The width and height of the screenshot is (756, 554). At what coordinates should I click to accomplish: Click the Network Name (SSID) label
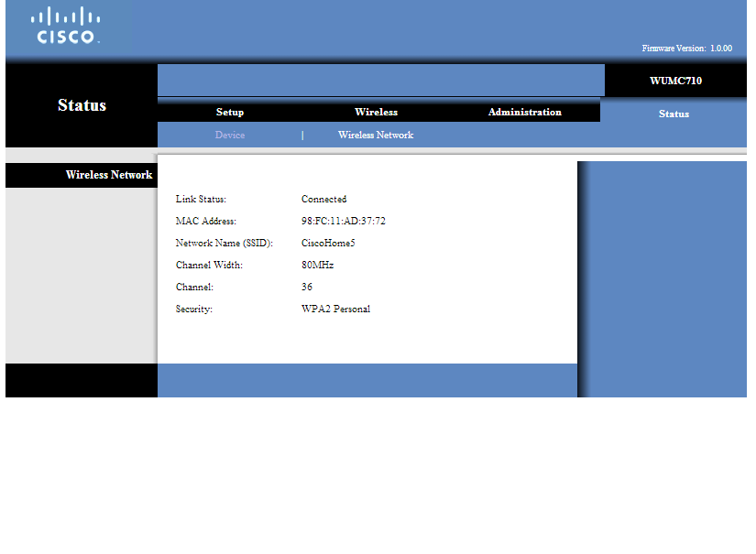(225, 244)
